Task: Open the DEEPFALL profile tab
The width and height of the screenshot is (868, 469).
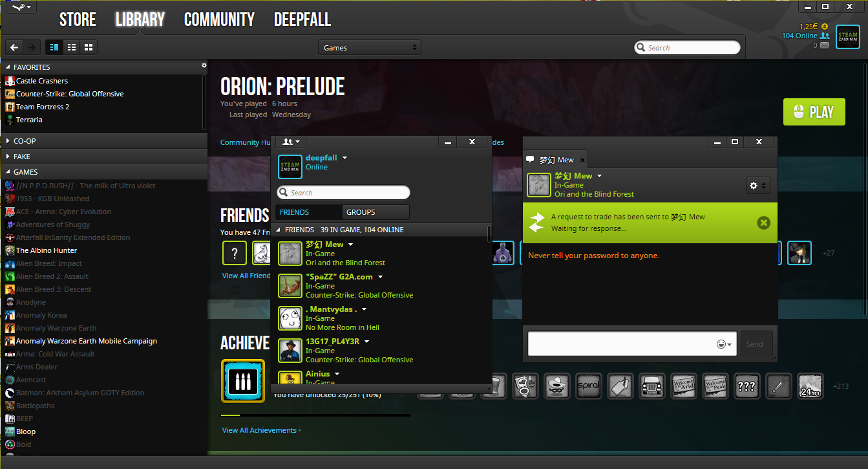Action: 302,19
